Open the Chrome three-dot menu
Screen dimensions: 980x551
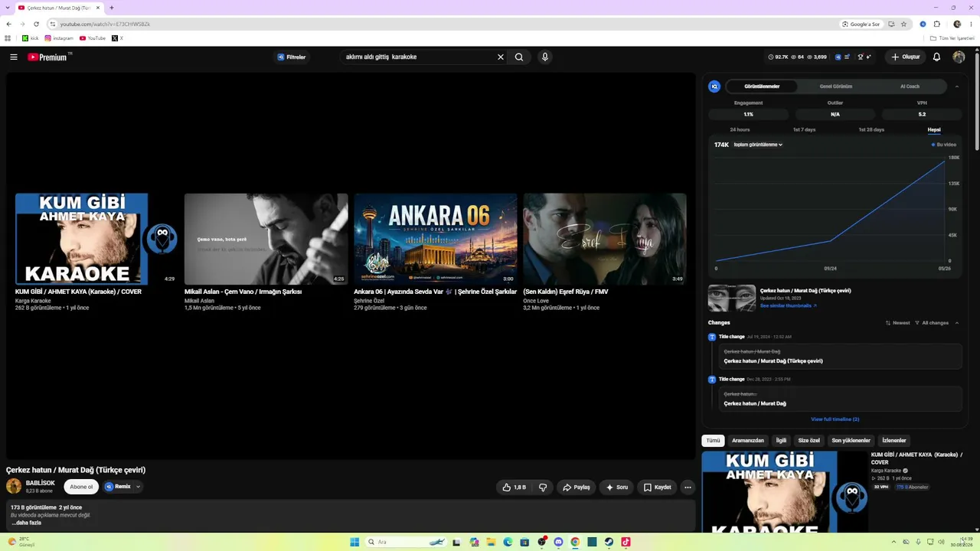(971, 24)
